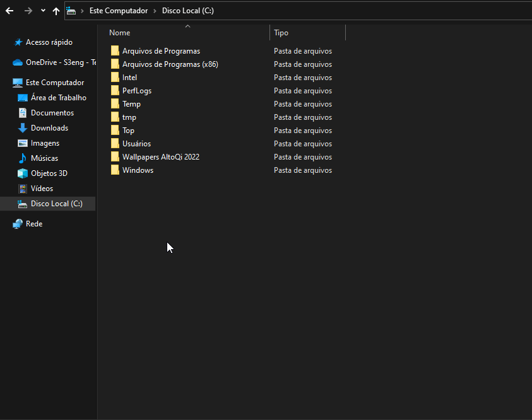Screen dimensions: 532x420
Task: Go up one folder level arrow
Action: point(56,11)
